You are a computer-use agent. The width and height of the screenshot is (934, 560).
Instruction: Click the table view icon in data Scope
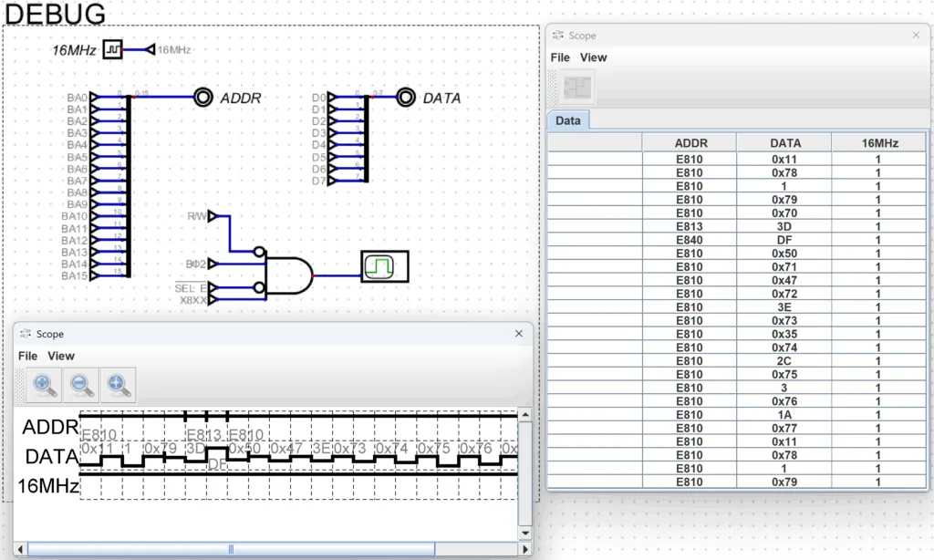click(x=576, y=88)
